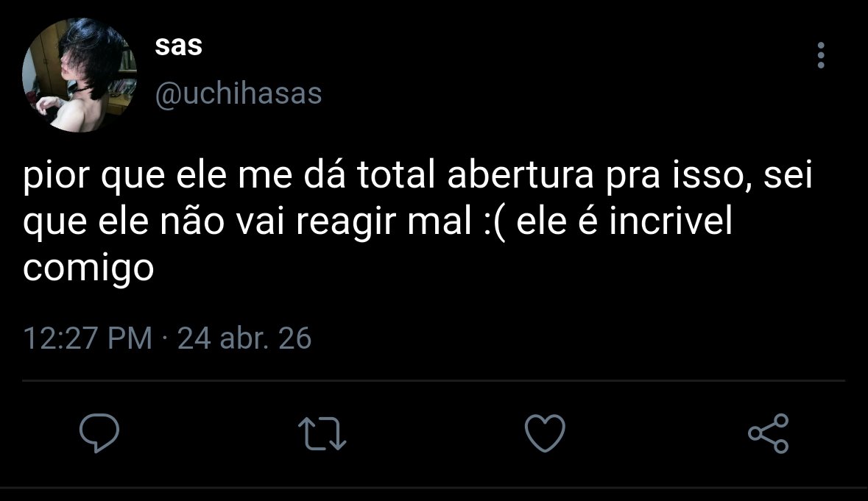Expand tweet options via vertical dots
Image resolution: width=868 pixels, height=501 pixels.
coord(821,55)
